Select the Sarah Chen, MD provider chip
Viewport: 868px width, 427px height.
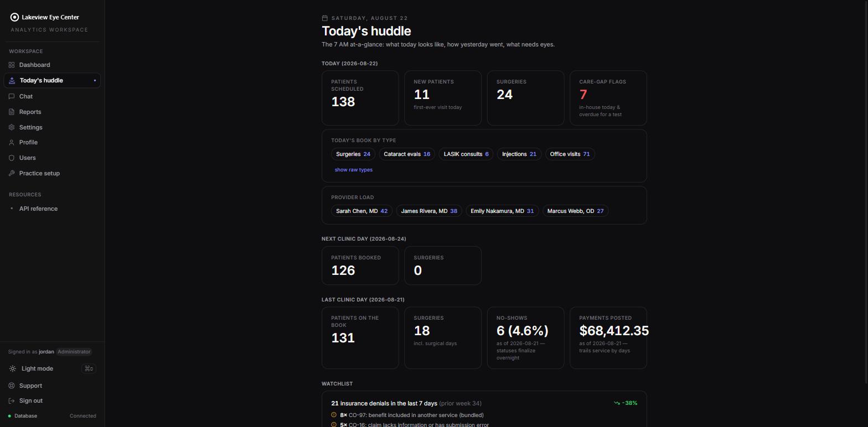click(x=361, y=211)
